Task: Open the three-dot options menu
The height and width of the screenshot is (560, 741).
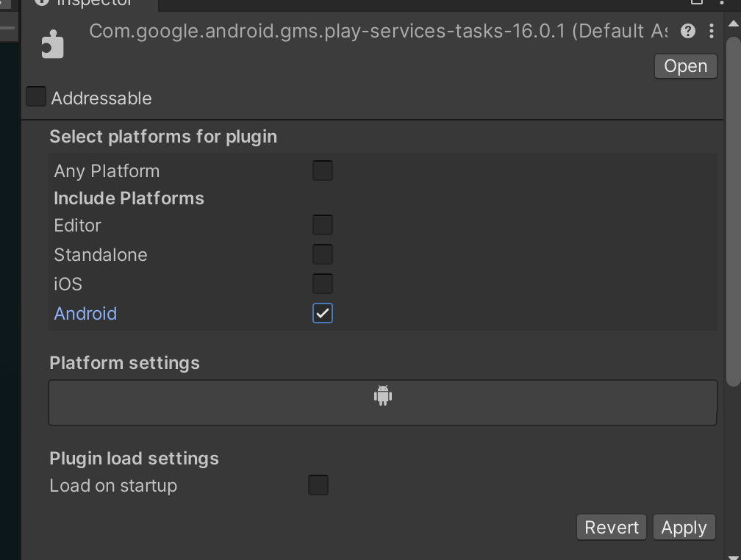Action: point(712,31)
